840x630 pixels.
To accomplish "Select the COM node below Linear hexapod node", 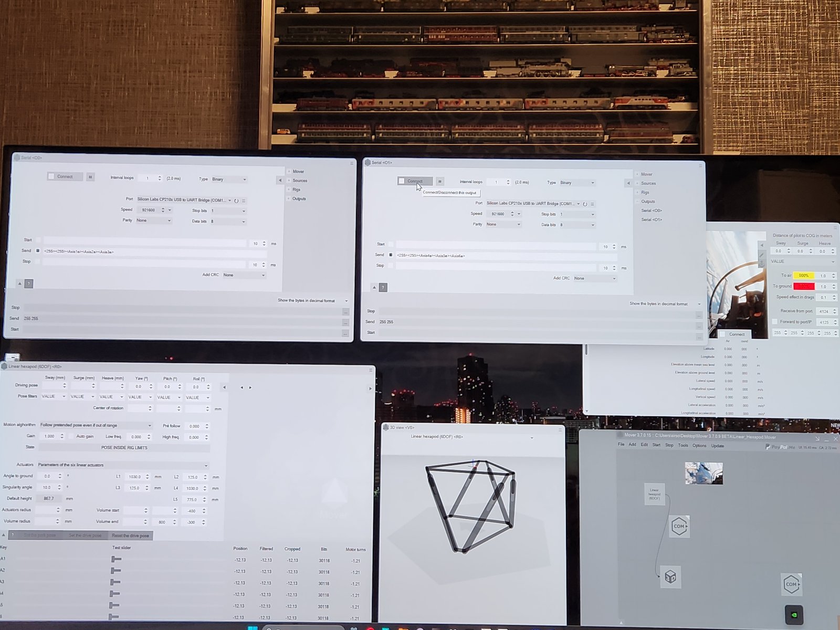I will coord(679,526).
